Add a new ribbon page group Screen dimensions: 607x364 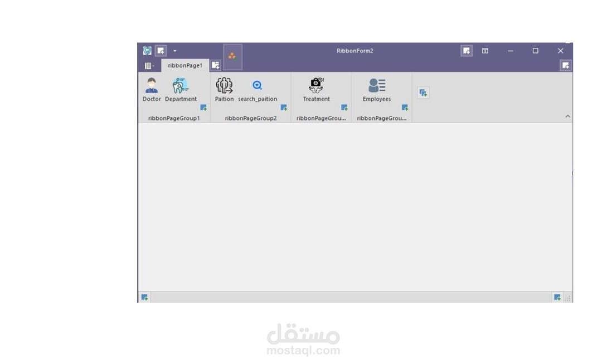pos(423,93)
